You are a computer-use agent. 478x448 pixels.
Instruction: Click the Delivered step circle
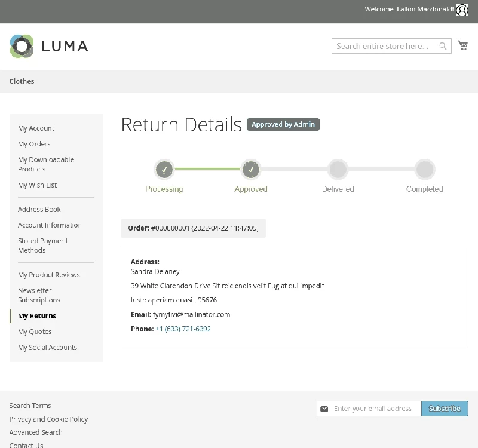click(338, 169)
